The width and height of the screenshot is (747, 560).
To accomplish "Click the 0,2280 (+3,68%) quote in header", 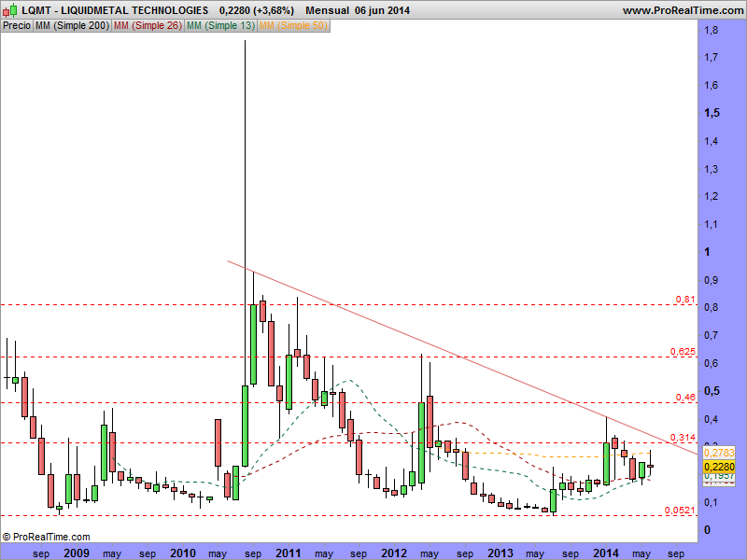I will click(257, 10).
